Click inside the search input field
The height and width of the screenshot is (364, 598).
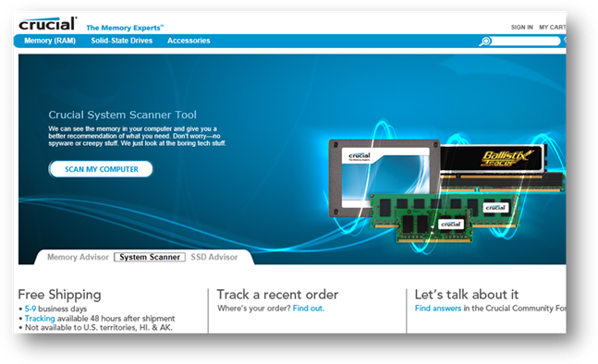click(526, 42)
